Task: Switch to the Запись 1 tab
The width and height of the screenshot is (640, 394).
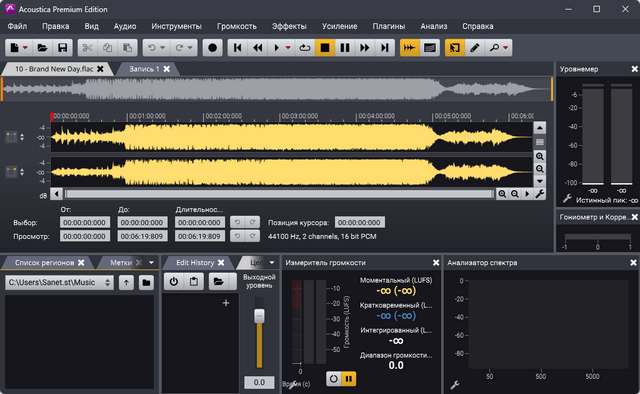Action: pyautogui.click(x=144, y=69)
